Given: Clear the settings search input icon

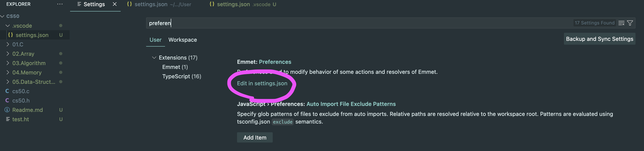Looking at the screenshot, I should point(621,23).
